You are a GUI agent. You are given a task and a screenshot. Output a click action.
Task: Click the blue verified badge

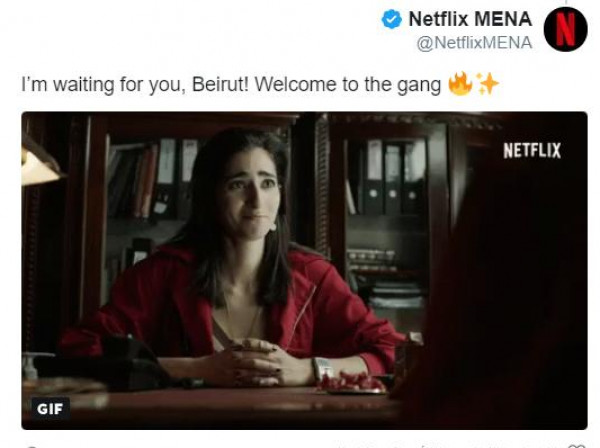coord(391,19)
